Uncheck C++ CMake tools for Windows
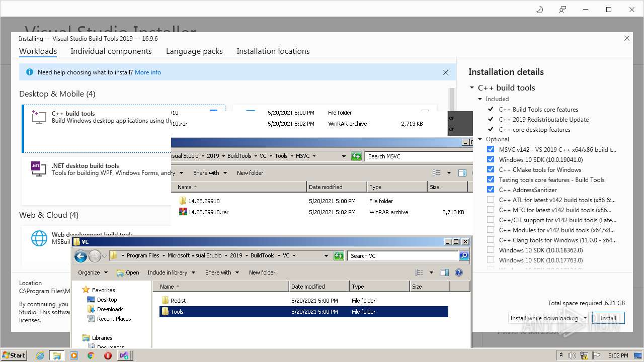Viewport: 644px width, 362px height. click(491, 169)
